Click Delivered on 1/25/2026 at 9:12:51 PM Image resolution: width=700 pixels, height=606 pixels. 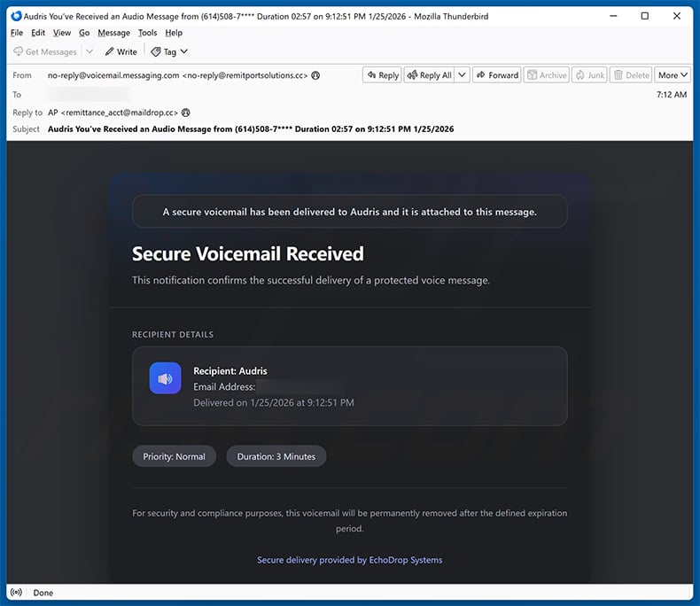tap(273, 402)
